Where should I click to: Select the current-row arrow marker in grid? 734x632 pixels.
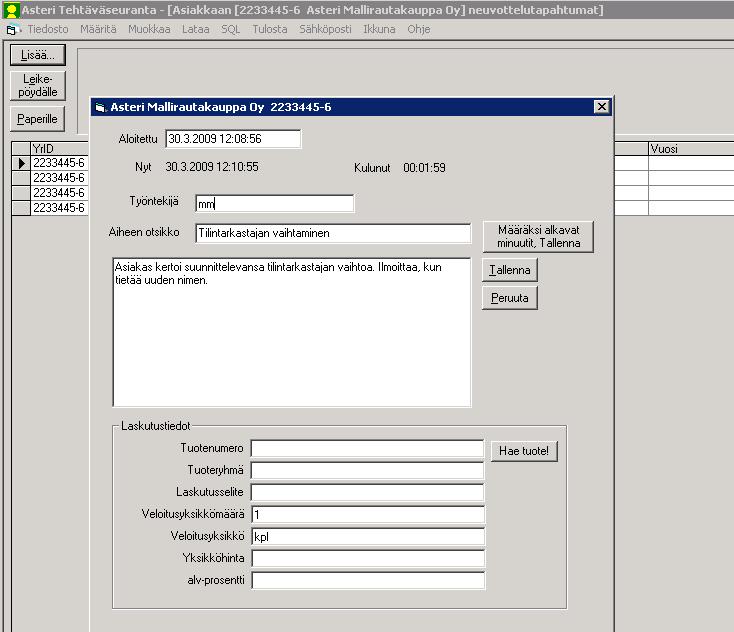[22, 163]
